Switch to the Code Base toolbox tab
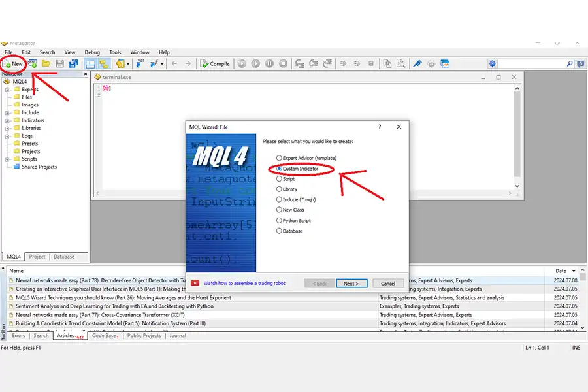This screenshot has width=588, height=392. [105, 336]
